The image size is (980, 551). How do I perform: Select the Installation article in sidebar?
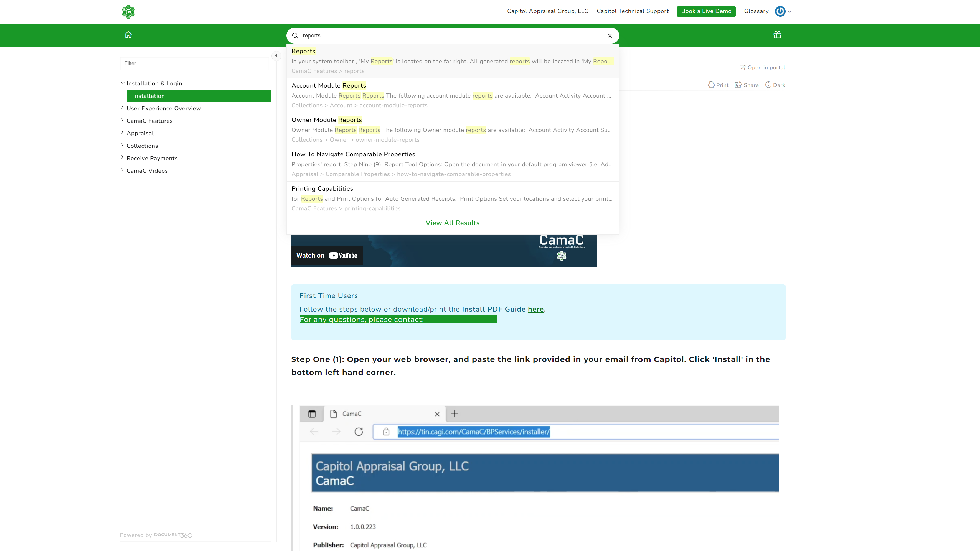[199, 96]
